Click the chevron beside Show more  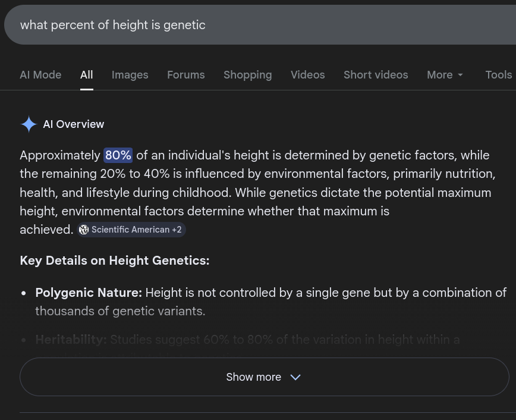(x=295, y=377)
